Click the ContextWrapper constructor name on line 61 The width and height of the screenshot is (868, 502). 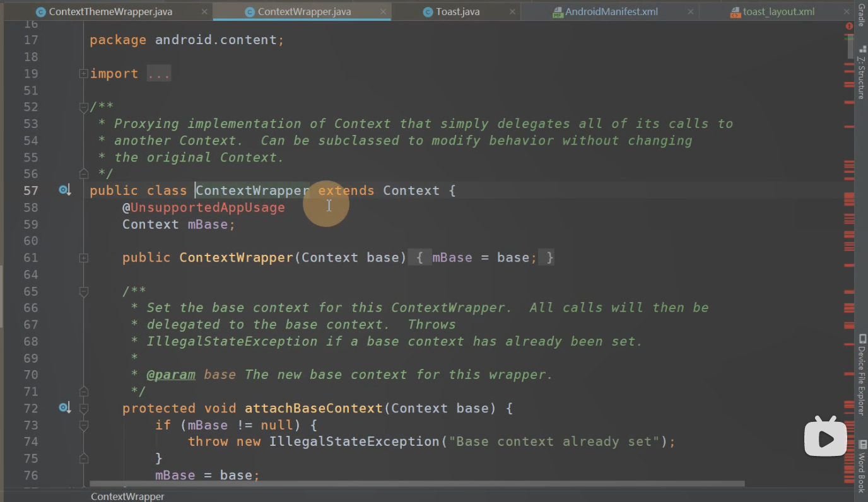click(x=237, y=257)
